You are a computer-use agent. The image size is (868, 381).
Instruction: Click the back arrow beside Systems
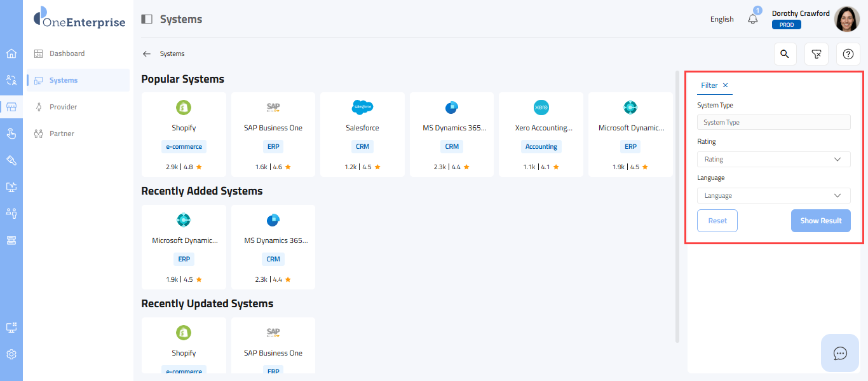[x=147, y=54]
